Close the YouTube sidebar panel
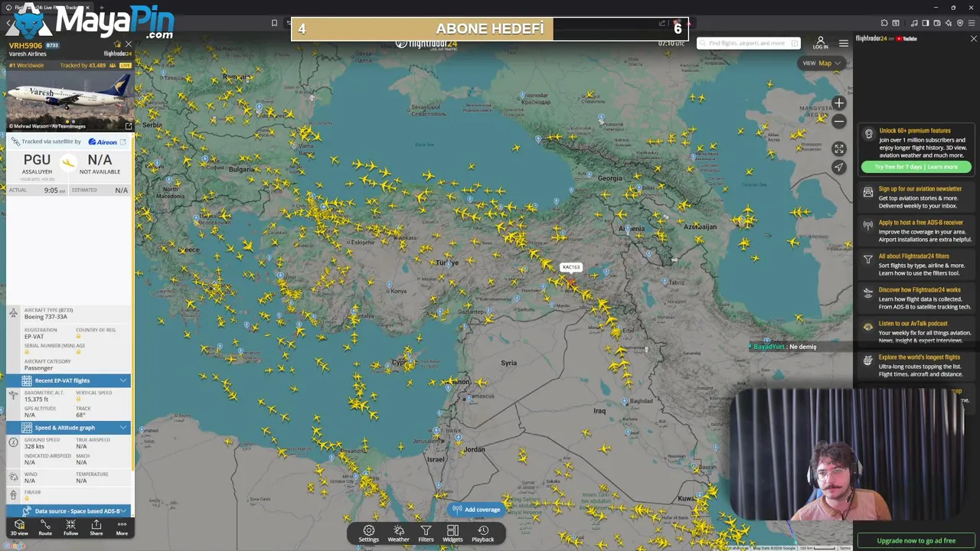This screenshot has width=980, height=551. pos(973,38)
